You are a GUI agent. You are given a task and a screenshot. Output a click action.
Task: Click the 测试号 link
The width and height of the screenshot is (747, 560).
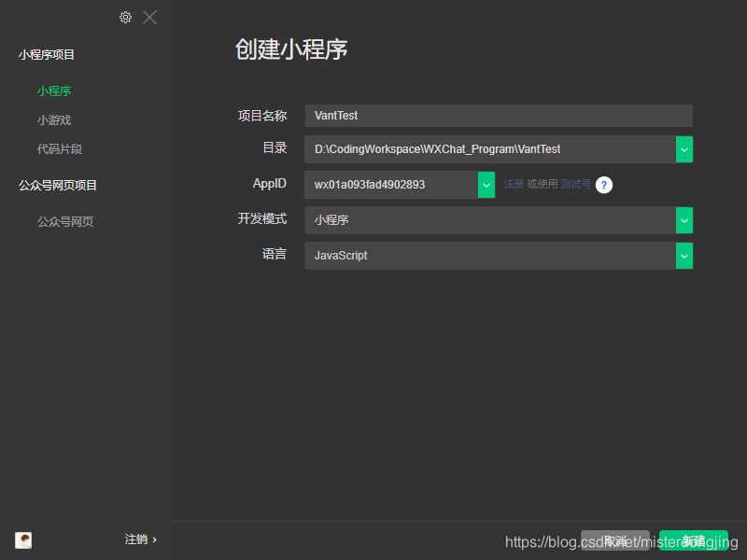tap(575, 184)
